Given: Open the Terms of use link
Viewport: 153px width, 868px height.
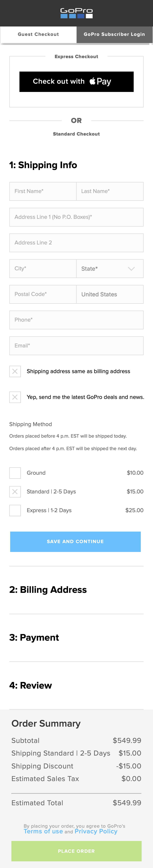Looking at the screenshot, I should (x=43, y=832).
